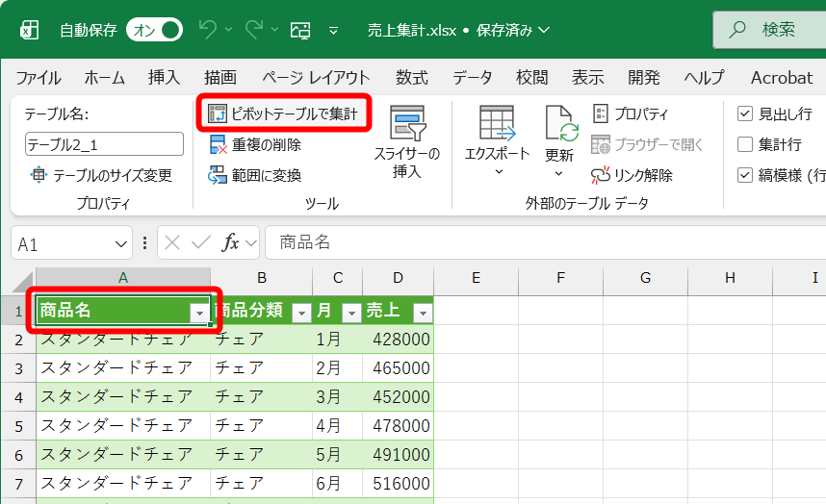Click the テーブル名 input field
The height and width of the screenshot is (504, 826).
[x=104, y=144]
